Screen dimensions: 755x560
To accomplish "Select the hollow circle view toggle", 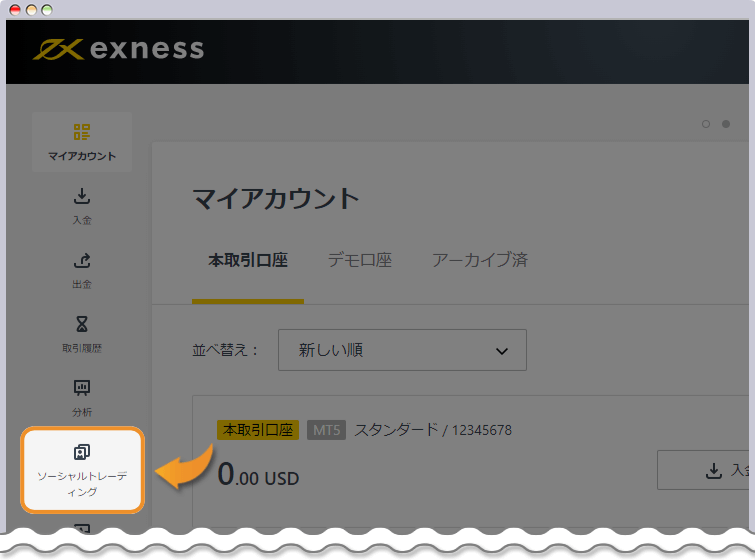I will coord(706,124).
